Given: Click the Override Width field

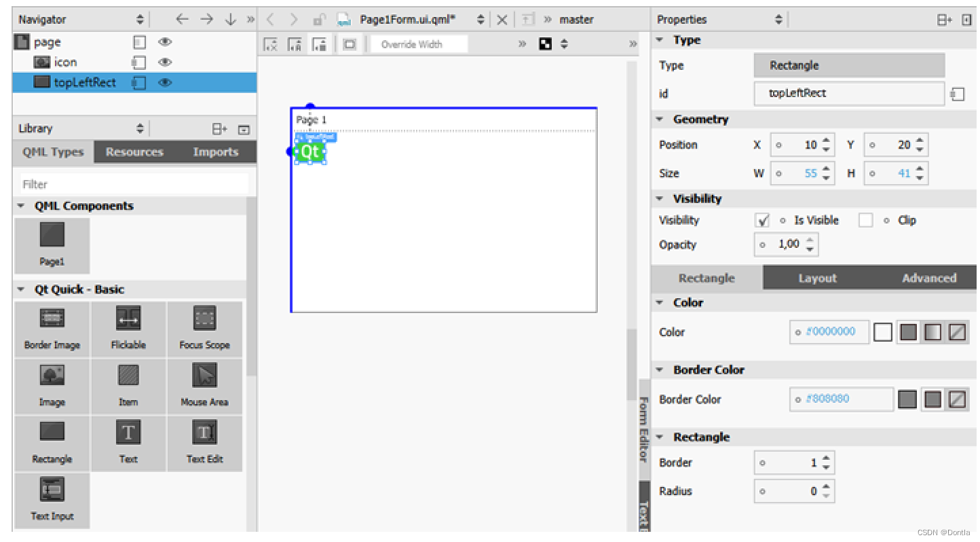Looking at the screenshot, I should [x=419, y=45].
